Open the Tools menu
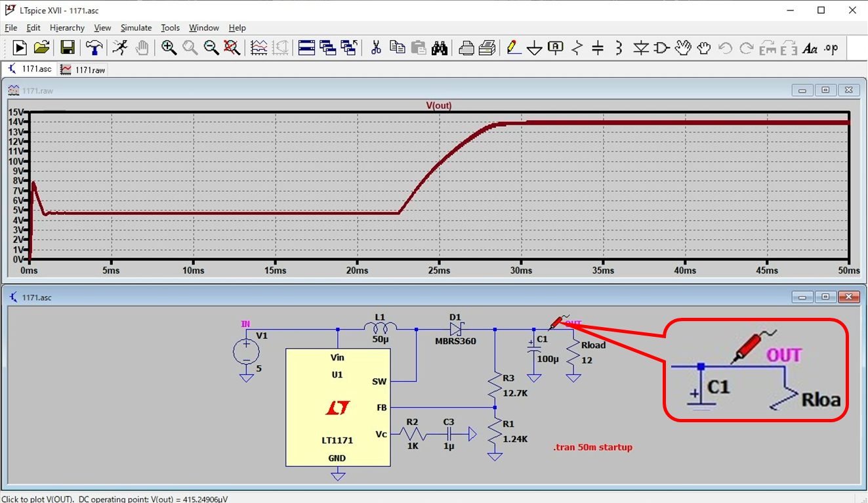The image size is (868, 503). coord(170,28)
